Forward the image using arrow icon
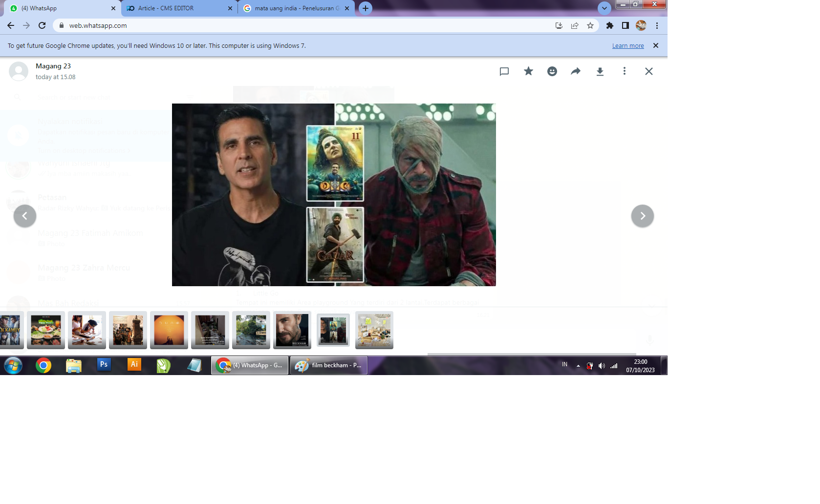 tap(576, 71)
